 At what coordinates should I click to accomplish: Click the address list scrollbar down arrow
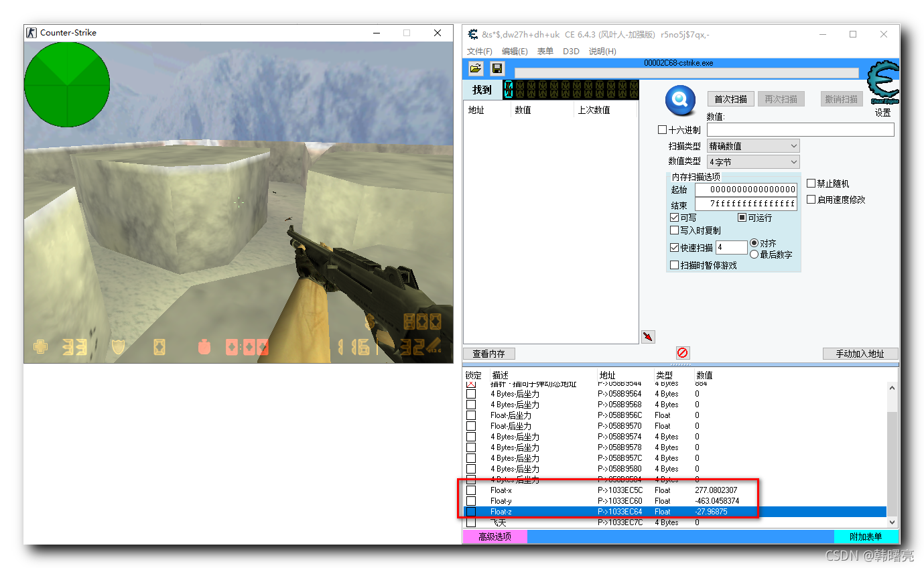[x=892, y=522]
